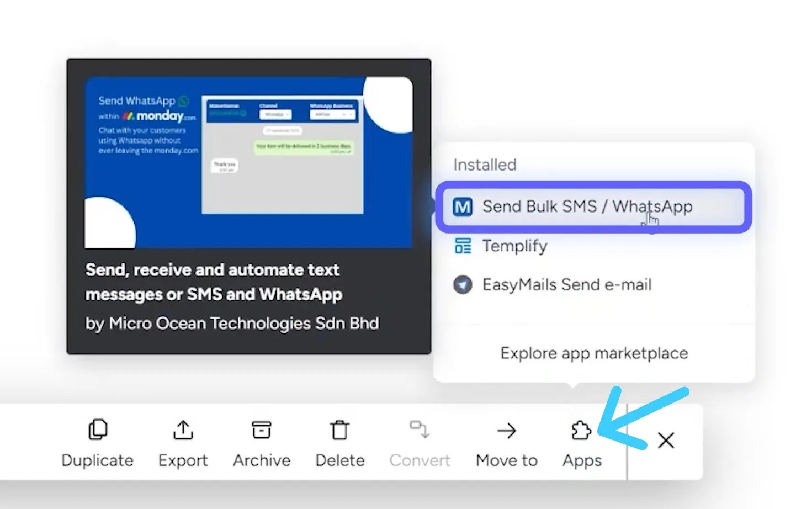Select Send Bulk SMS / WhatsApp app
The image size is (812, 509).
click(x=593, y=207)
